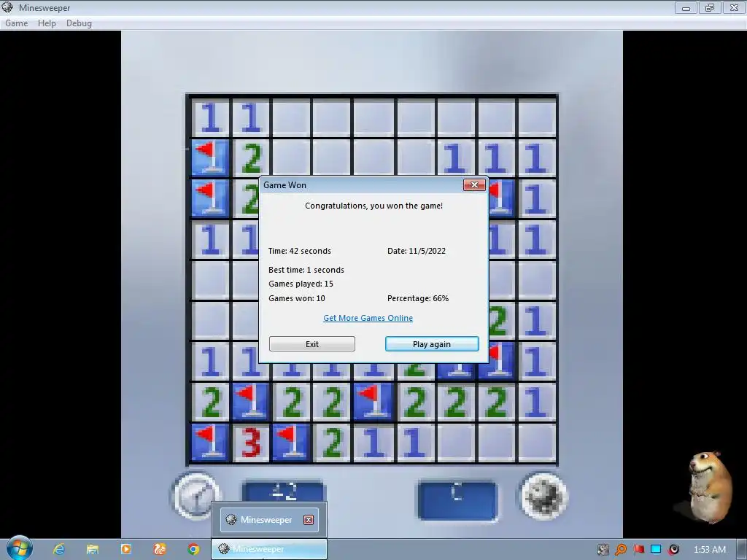Minimize the Minesweeper window
The width and height of the screenshot is (747, 560).
click(686, 7)
